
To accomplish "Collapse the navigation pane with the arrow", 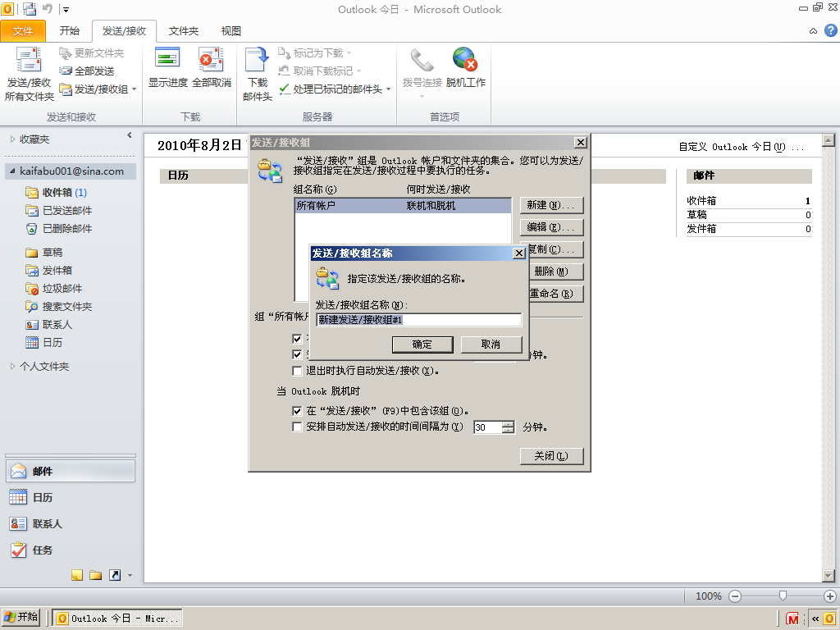I will click(129, 135).
